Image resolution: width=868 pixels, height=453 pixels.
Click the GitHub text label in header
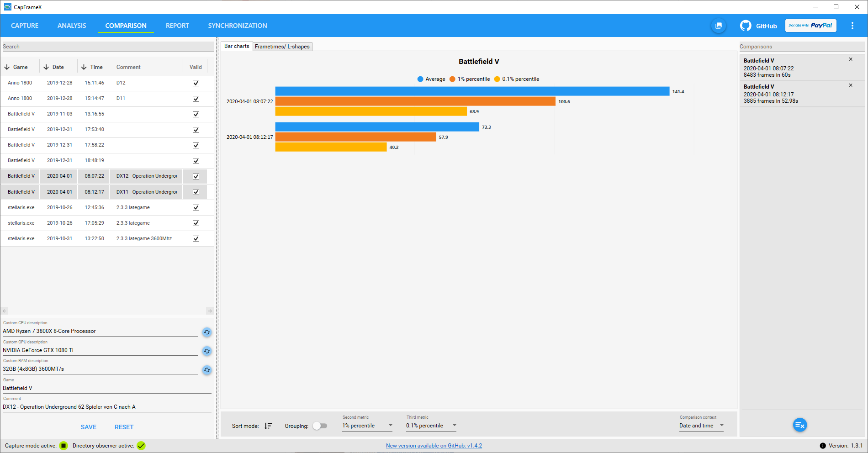tap(766, 26)
